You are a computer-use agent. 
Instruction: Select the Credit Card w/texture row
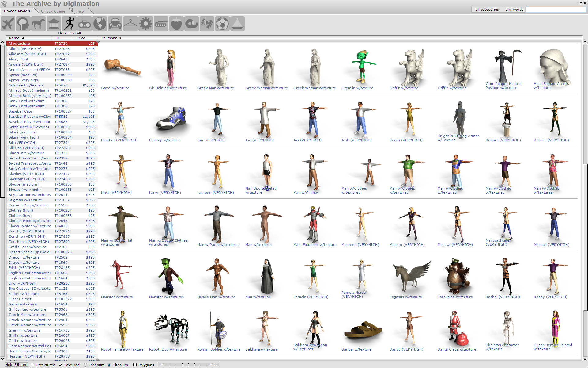click(x=52, y=247)
